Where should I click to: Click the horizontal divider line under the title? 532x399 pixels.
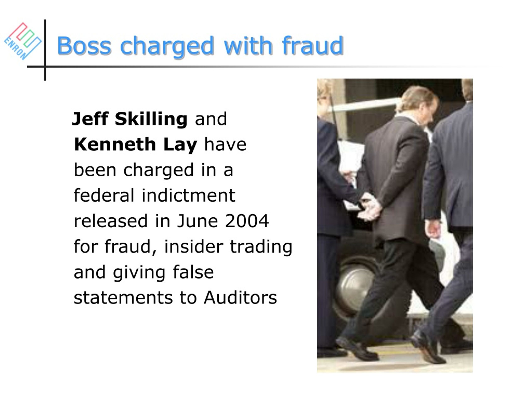252,67
